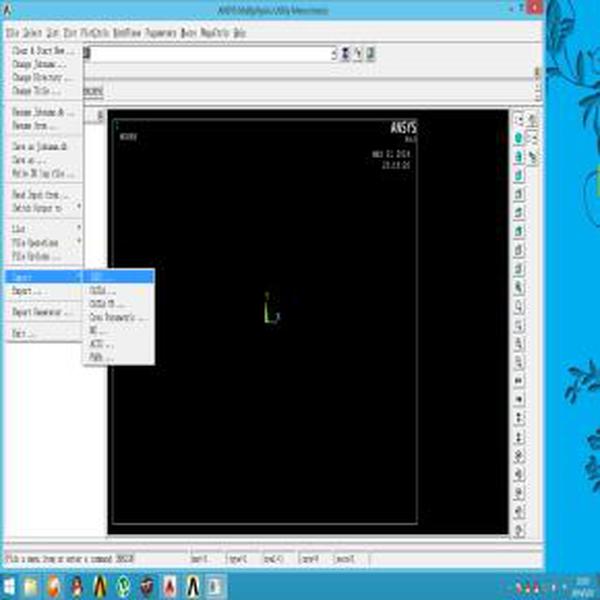Open the Select menu

[32, 34]
